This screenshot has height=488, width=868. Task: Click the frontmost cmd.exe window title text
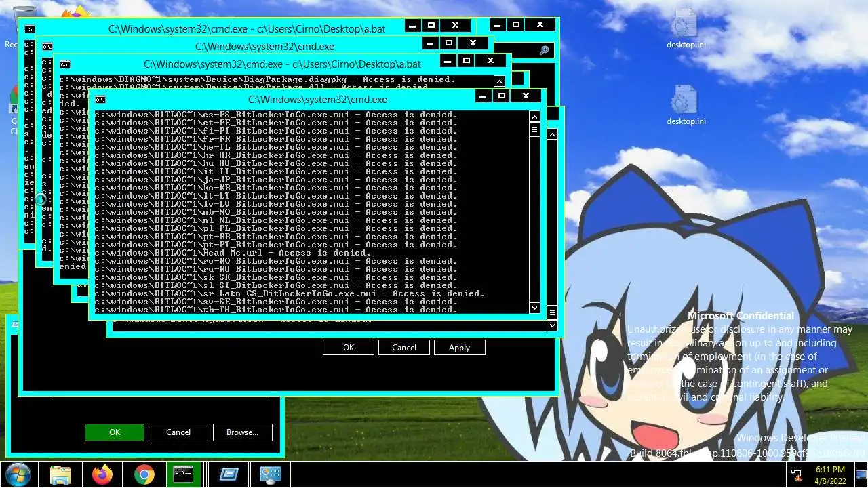tap(318, 100)
